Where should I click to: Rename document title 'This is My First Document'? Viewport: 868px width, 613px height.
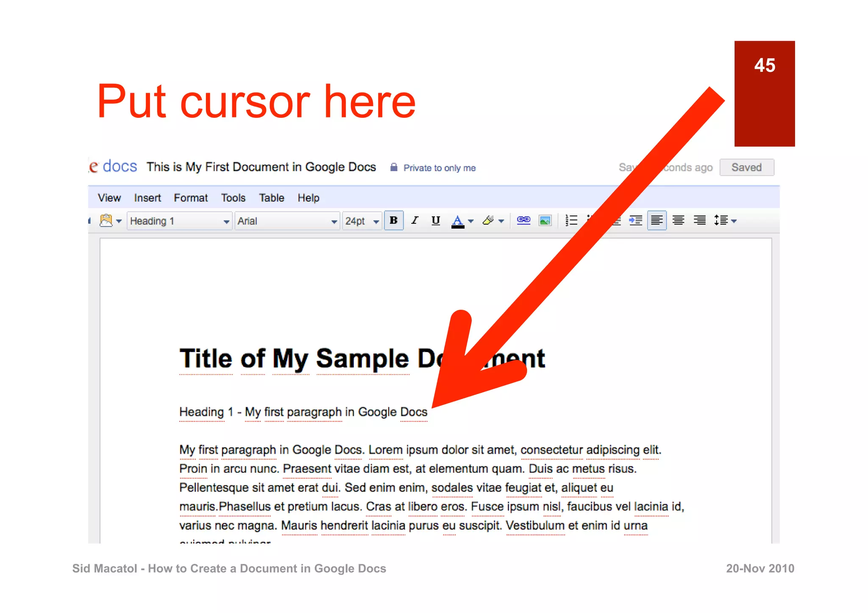(x=261, y=167)
